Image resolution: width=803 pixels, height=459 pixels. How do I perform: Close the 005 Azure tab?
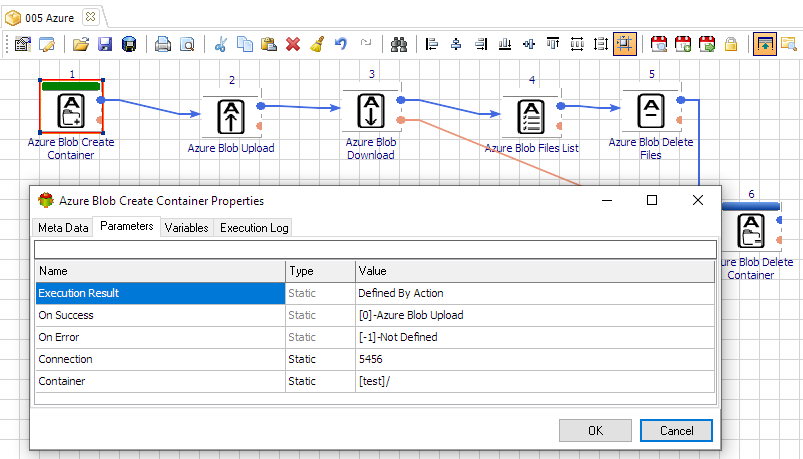tap(91, 16)
